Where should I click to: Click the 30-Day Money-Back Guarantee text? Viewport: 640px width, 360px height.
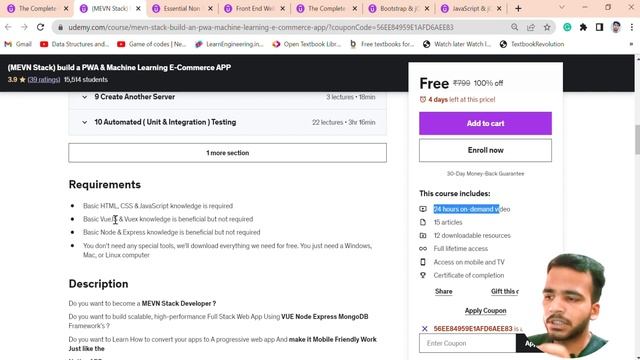click(x=485, y=173)
